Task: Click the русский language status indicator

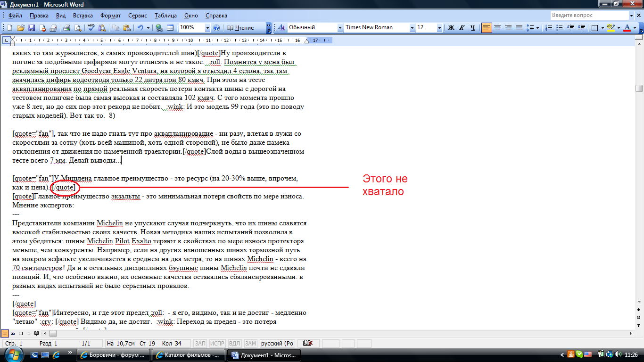Action: coord(277,344)
